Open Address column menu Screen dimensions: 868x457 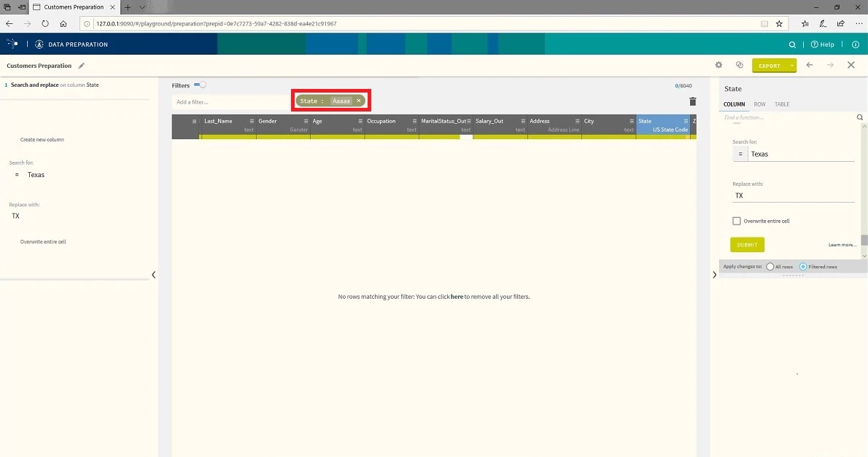tap(577, 121)
